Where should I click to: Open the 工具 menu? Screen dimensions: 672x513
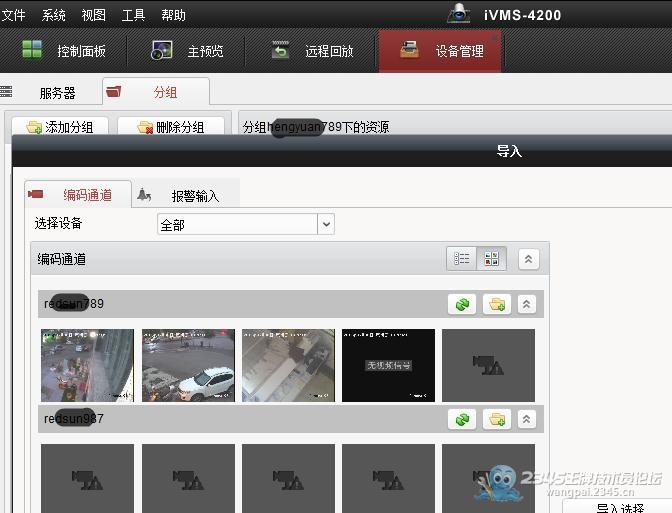(x=133, y=15)
